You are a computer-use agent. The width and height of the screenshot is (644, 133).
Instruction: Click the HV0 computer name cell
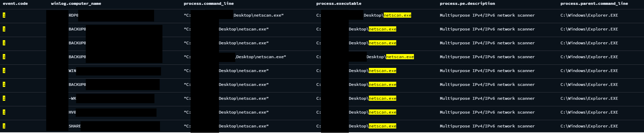point(72,112)
